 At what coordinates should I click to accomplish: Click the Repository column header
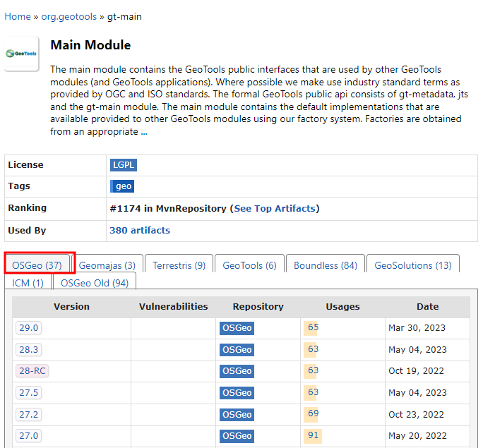point(258,306)
